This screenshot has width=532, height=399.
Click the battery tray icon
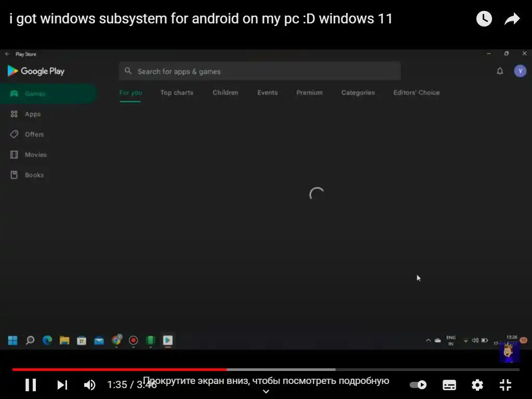pyautogui.click(x=485, y=340)
